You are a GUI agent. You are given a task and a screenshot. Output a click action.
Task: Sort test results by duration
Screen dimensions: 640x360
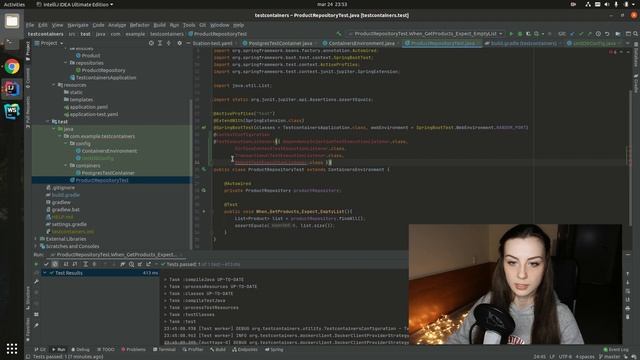tap(75, 264)
